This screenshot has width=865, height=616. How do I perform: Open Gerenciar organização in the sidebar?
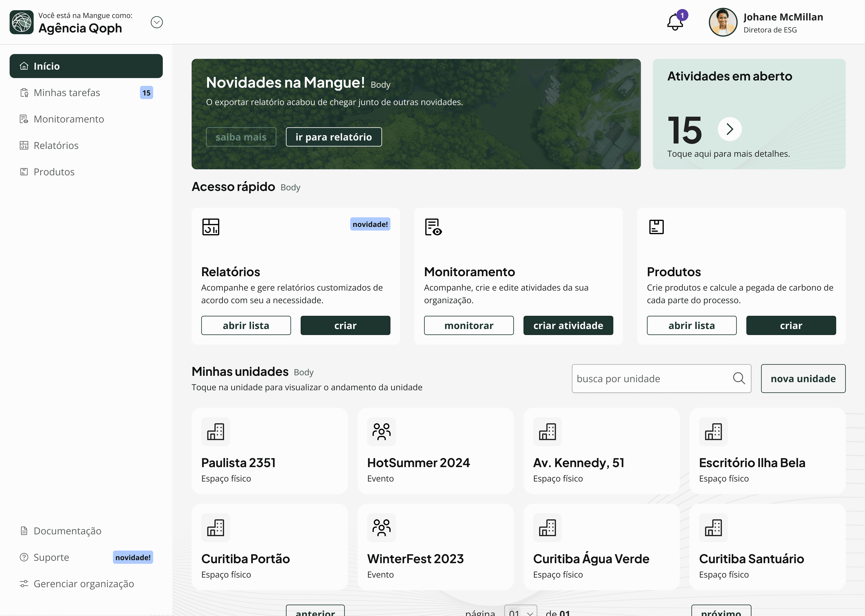pyautogui.click(x=86, y=584)
